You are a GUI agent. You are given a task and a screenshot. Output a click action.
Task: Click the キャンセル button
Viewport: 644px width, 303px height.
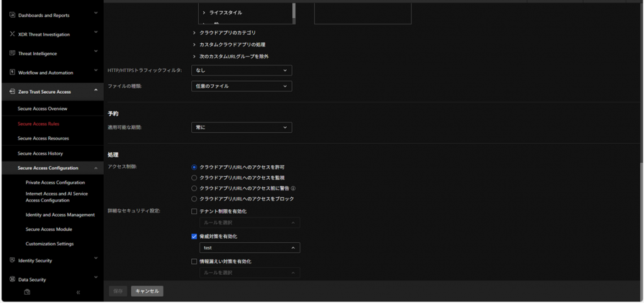147,291
